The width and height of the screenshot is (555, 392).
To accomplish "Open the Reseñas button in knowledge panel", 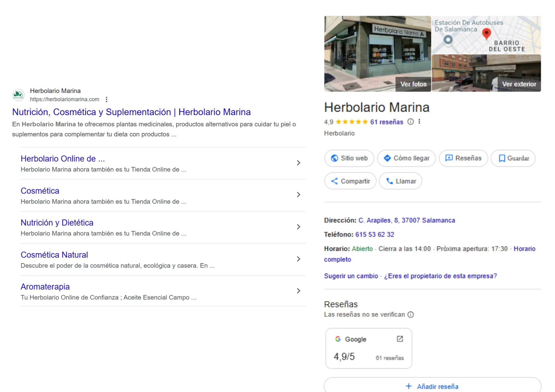I will click(463, 158).
